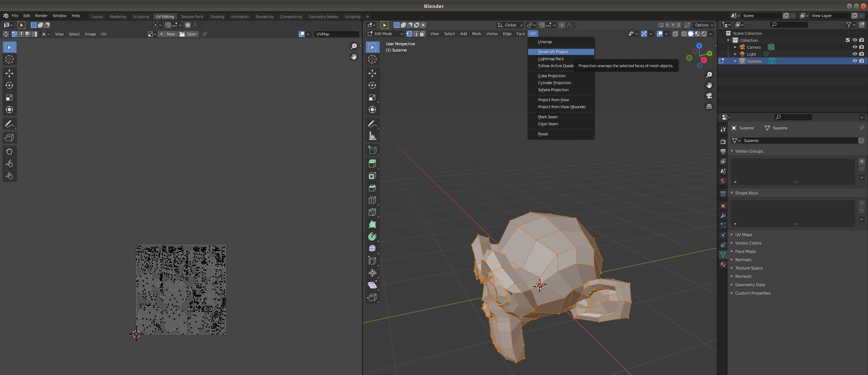This screenshot has height=375, width=868.
Task: Select the Shear tool
Action: click(372, 285)
